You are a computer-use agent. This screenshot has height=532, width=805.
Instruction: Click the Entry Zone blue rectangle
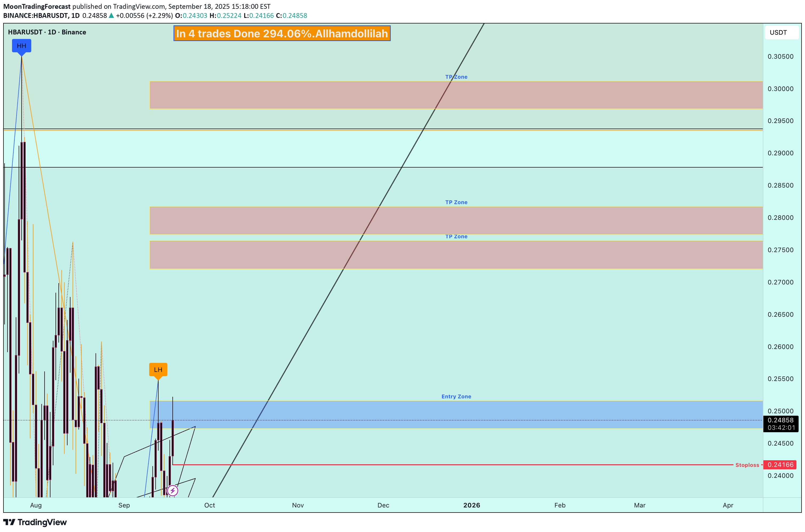(456, 414)
